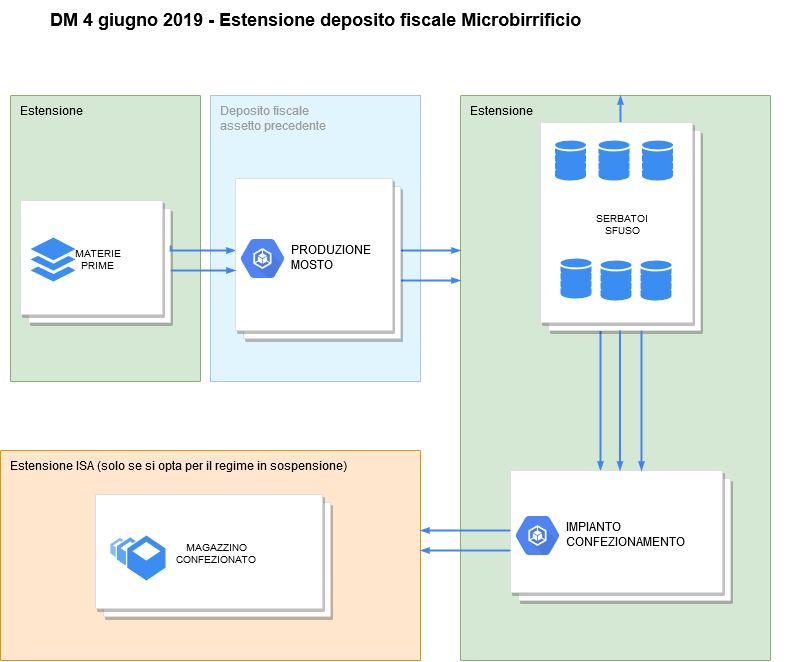
Task: Select lower arrow from MATERIE PRIME to PRODUZIONE MOSTO
Action: click(x=203, y=270)
